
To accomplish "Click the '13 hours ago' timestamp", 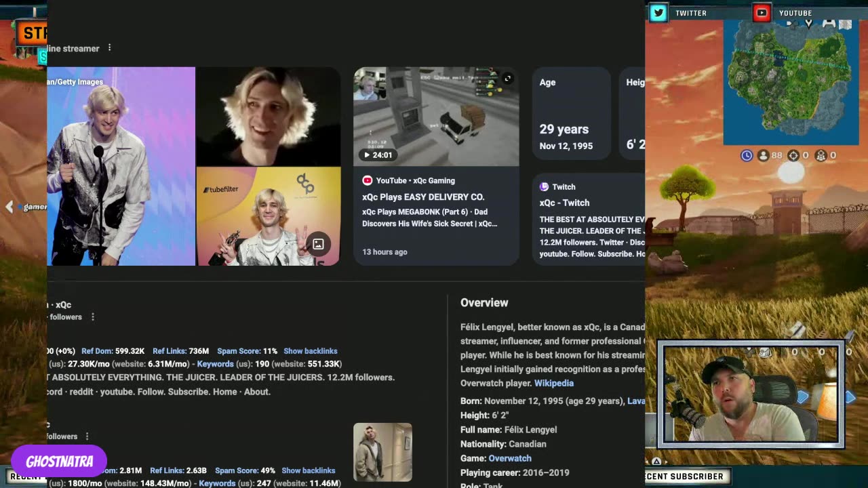I will click(384, 252).
